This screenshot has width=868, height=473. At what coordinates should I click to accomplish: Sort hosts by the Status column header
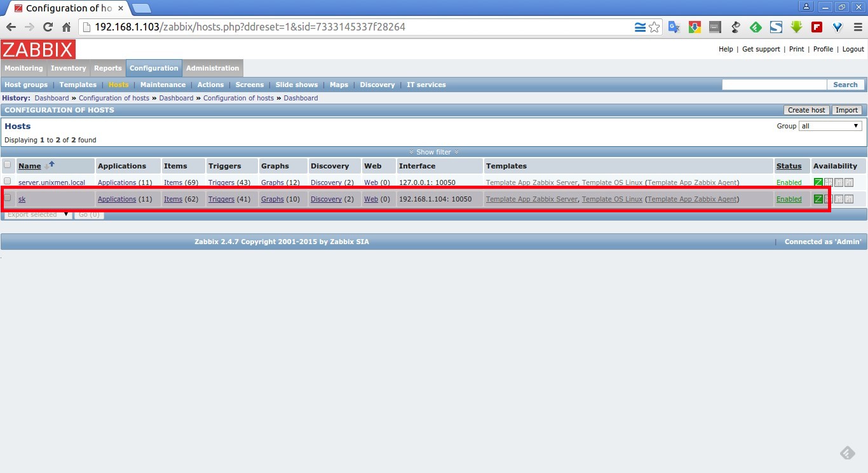pos(789,166)
